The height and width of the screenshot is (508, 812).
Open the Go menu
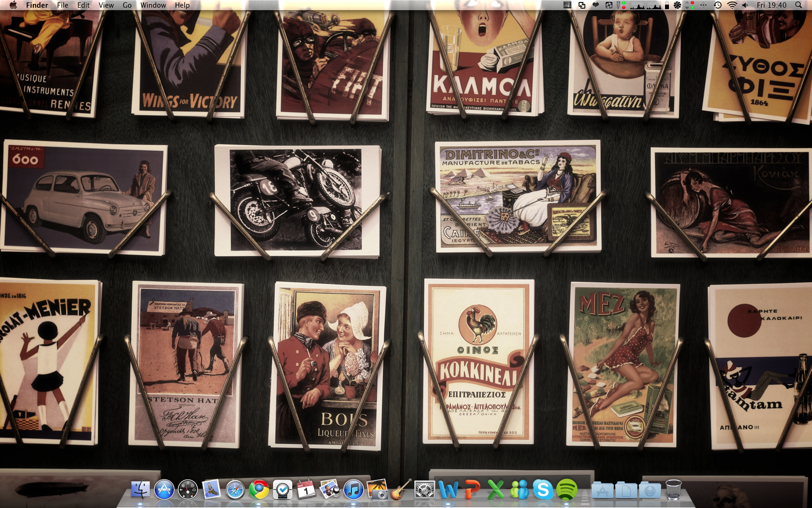point(127,5)
